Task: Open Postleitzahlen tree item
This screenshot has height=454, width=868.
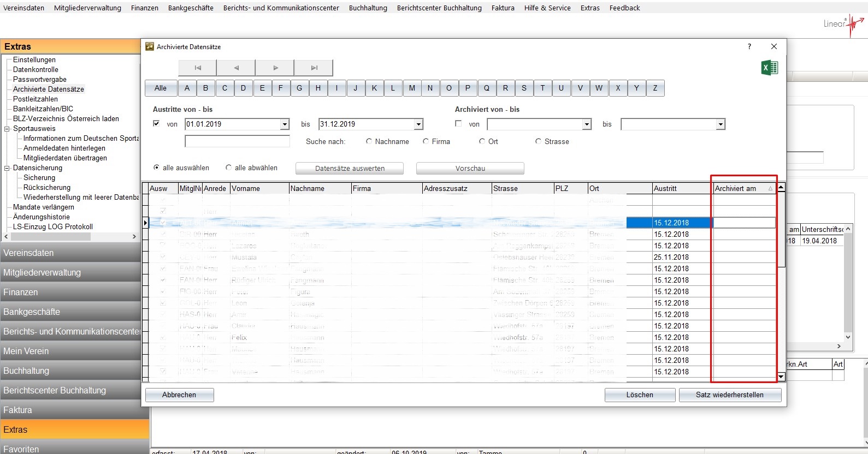Action: (x=36, y=99)
